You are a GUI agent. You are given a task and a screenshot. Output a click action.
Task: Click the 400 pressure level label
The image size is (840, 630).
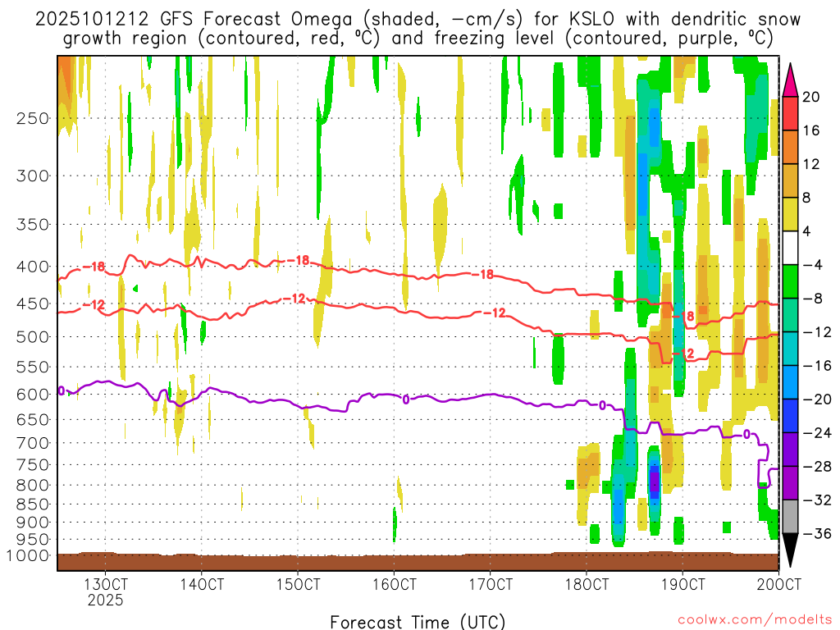click(33, 267)
